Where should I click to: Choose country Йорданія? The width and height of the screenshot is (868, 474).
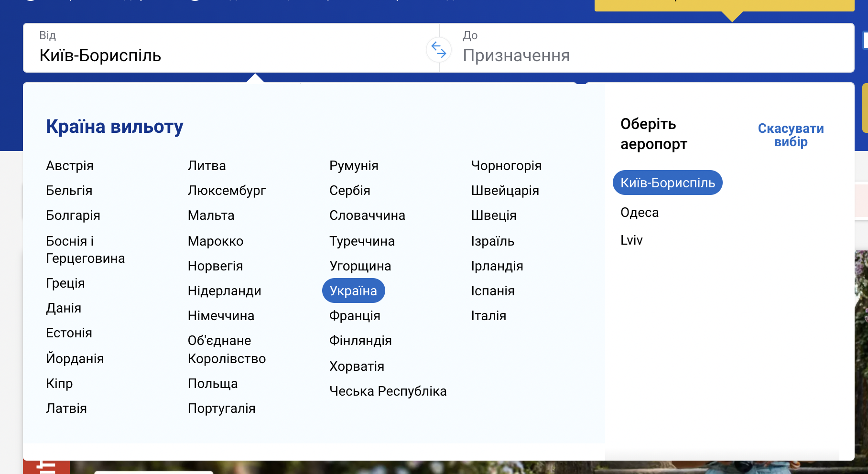[75, 358]
